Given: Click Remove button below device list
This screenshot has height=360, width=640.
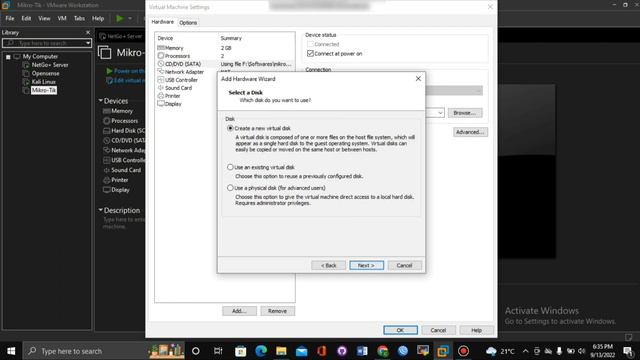Looking at the screenshot, I should tap(277, 311).
